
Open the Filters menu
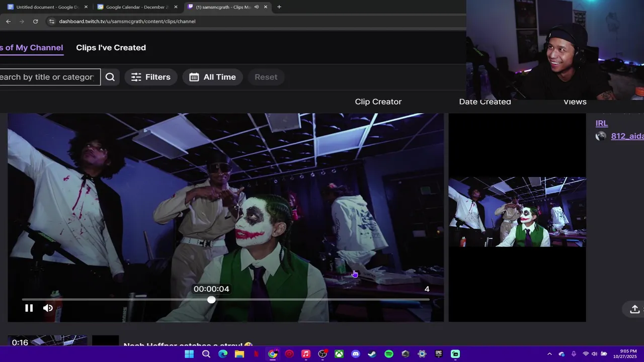[151, 77]
